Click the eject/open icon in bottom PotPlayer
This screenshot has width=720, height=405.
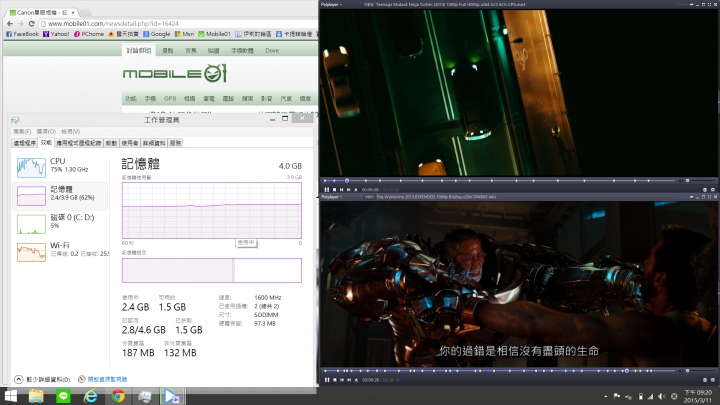tap(356, 380)
